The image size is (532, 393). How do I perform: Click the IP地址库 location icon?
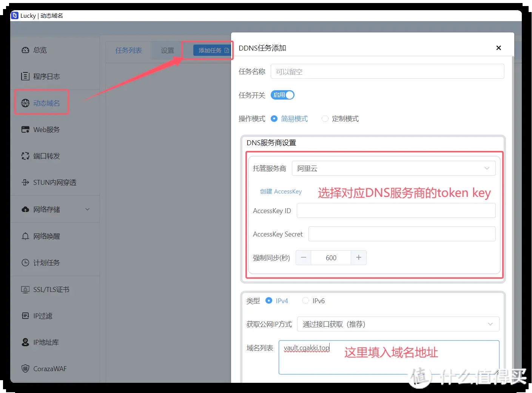(25, 342)
